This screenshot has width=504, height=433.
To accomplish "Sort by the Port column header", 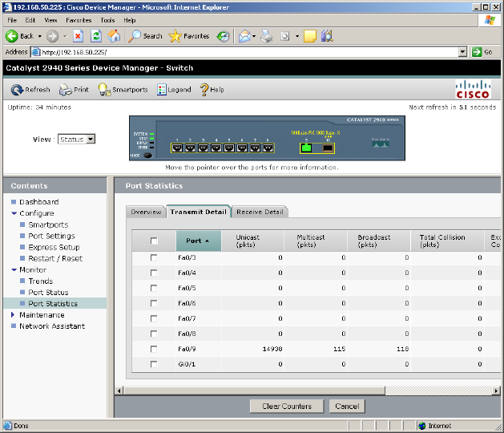I will tap(199, 241).
